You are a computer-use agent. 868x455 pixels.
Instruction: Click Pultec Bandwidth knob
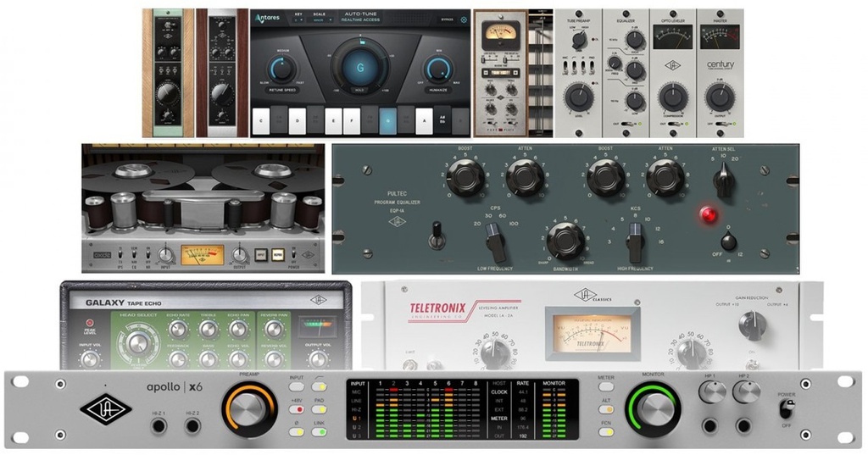pos(565,241)
